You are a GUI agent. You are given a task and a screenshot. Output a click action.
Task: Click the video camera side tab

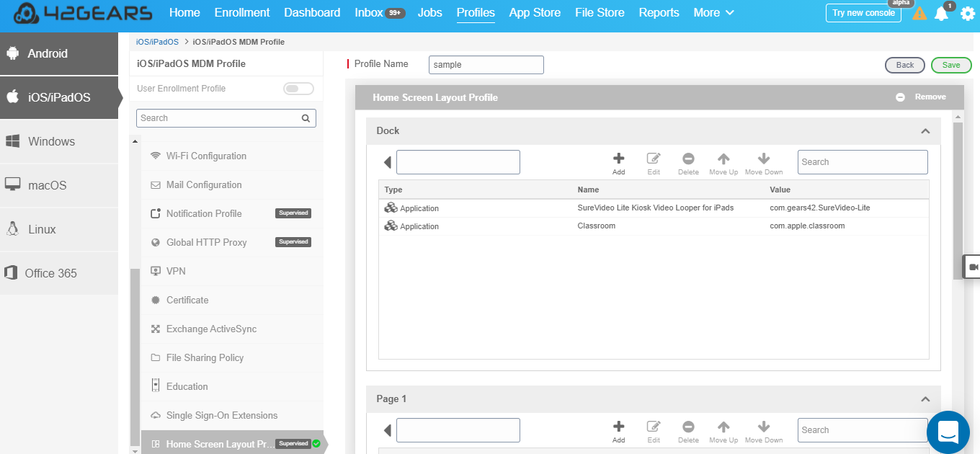pyautogui.click(x=972, y=267)
